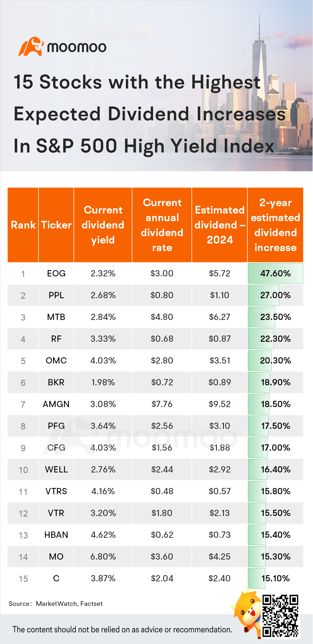Viewport: 313px width, 644px height.
Task: Click the HBAN ticker cell
Action: tap(56, 535)
